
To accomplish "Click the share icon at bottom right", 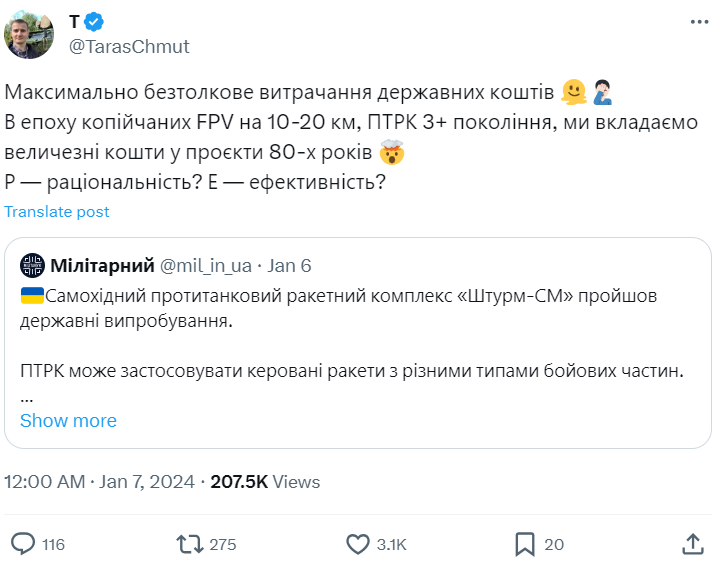I will click(x=693, y=544).
